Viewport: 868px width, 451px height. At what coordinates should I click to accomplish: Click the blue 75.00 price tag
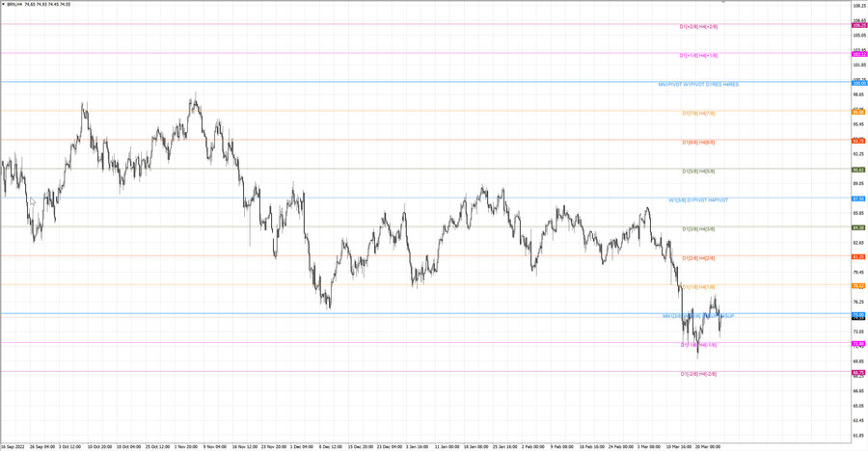point(859,315)
